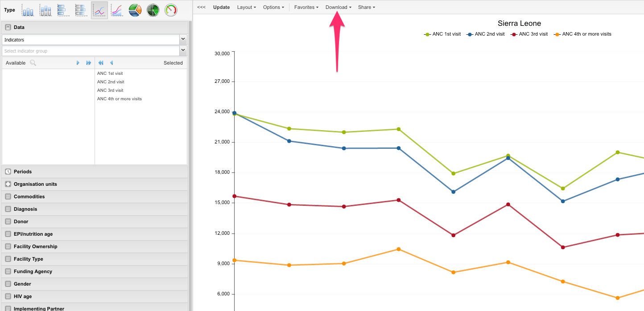Click the deselect all double-arrow icon

click(101, 63)
